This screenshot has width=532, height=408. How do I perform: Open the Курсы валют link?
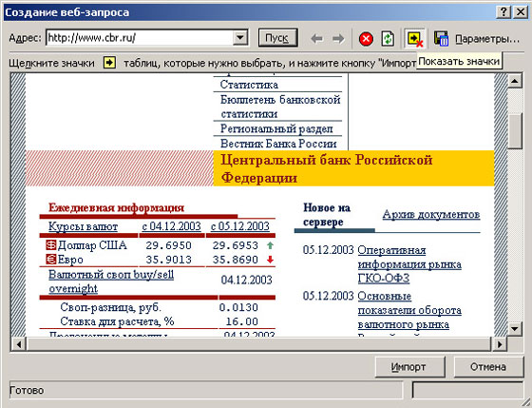point(83,226)
